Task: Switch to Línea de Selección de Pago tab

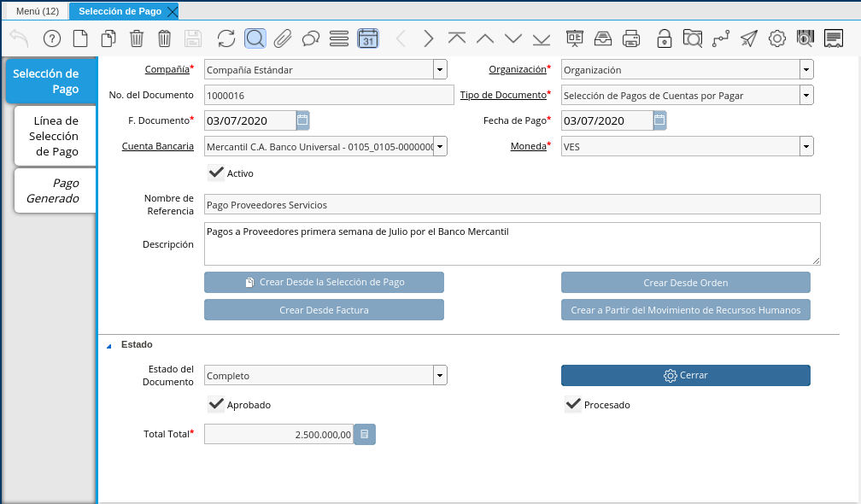Action: [x=55, y=136]
